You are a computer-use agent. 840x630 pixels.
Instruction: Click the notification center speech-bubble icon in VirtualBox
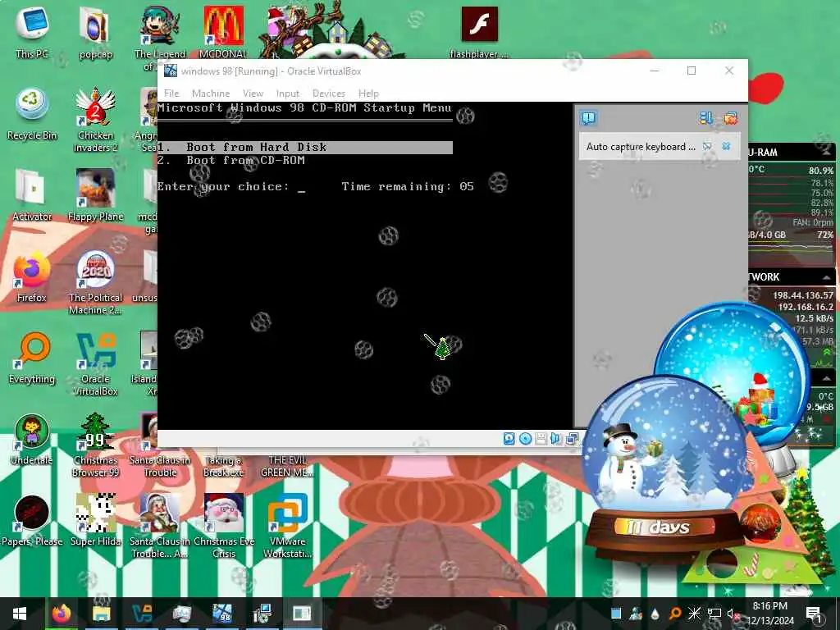(588, 118)
